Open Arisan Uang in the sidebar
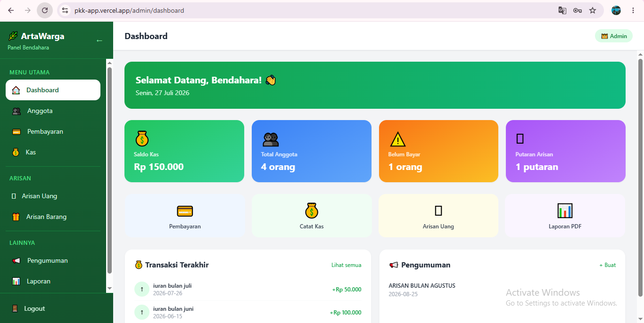The image size is (644, 323). pyautogui.click(x=53, y=196)
